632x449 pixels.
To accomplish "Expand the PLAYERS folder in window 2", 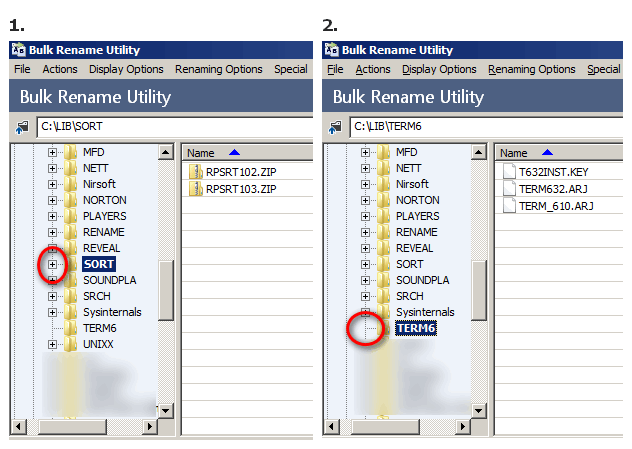I will coord(366,216).
